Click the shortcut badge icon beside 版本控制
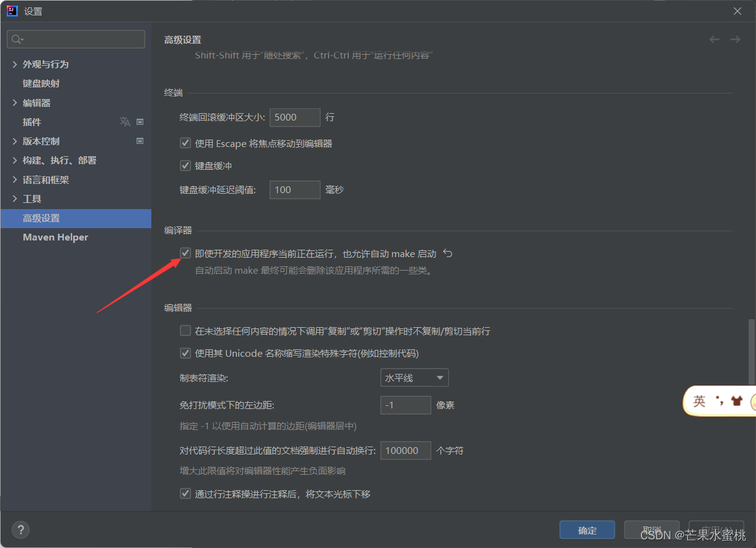Image resolution: width=756 pixels, height=548 pixels. [x=140, y=141]
